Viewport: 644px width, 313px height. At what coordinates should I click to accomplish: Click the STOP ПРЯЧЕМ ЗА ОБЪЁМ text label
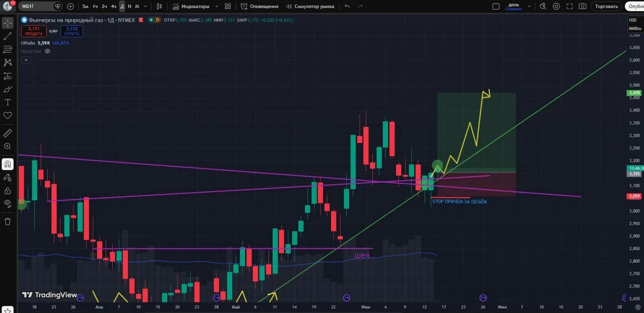459,202
